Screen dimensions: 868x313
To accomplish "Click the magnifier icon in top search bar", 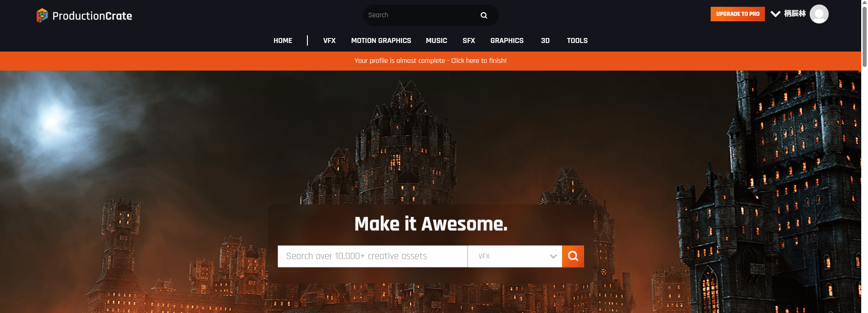I will (484, 15).
